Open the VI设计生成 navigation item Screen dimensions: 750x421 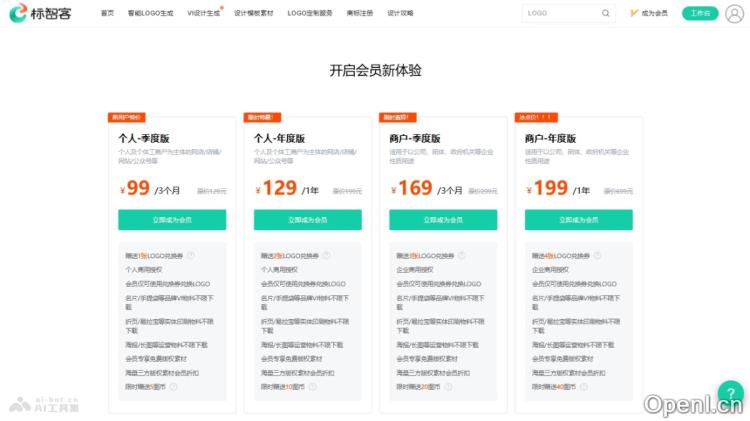click(204, 13)
